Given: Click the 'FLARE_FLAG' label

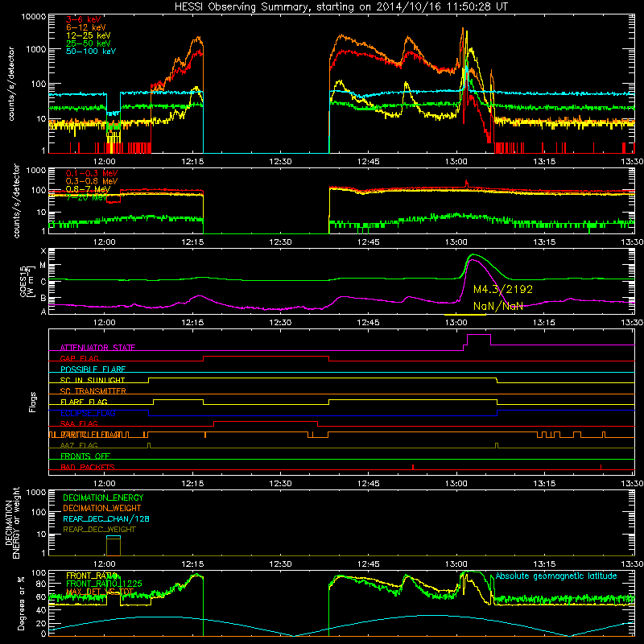Looking at the screenshot, I should pyautogui.click(x=84, y=402).
